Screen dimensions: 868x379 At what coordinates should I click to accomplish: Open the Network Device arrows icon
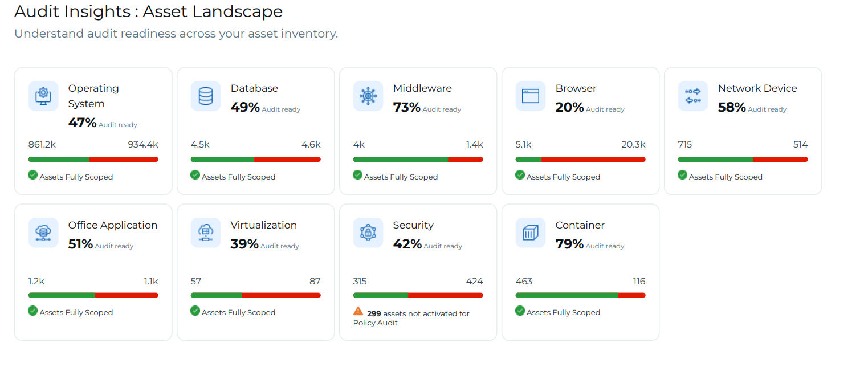pos(693,96)
